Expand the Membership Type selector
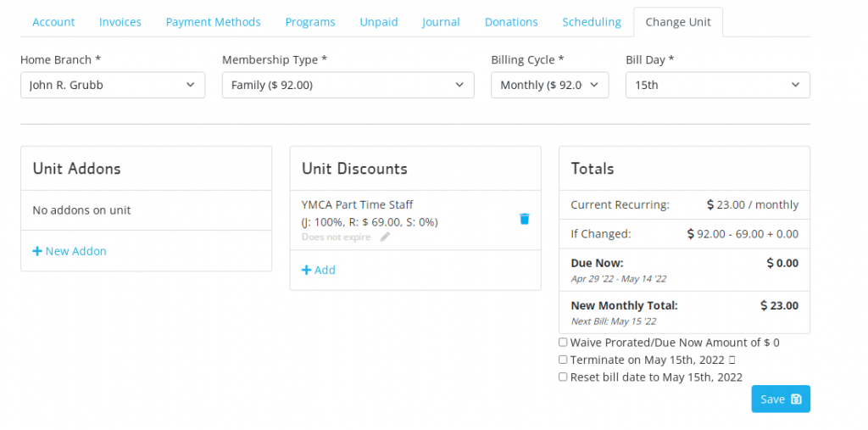 [x=348, y=86]
